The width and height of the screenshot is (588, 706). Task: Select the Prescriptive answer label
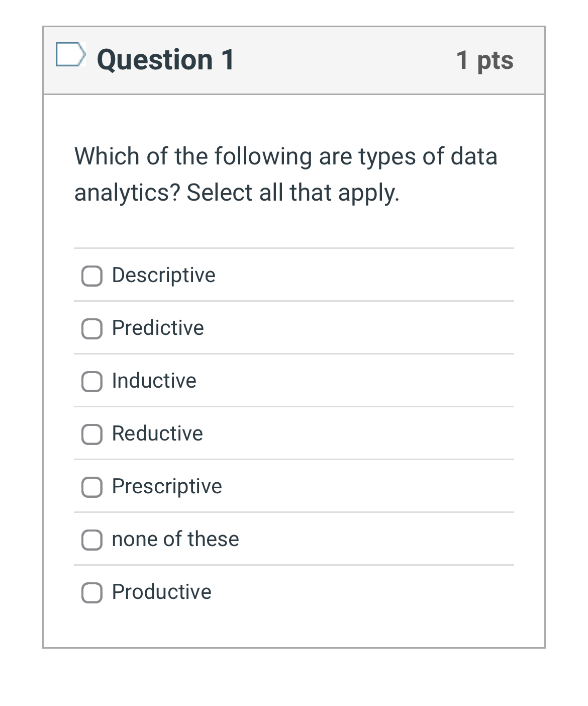click(x=167, y=486)
